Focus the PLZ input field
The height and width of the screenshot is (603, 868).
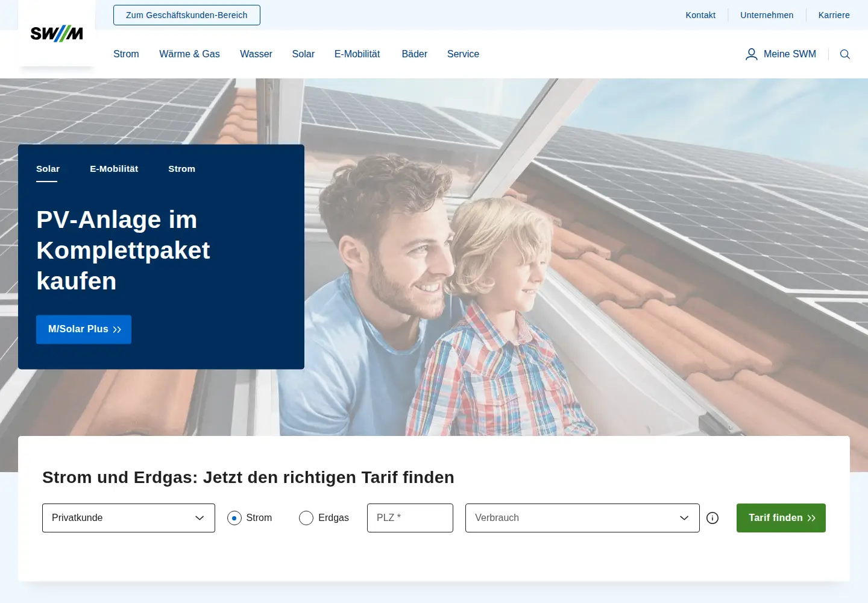(410, 518)
